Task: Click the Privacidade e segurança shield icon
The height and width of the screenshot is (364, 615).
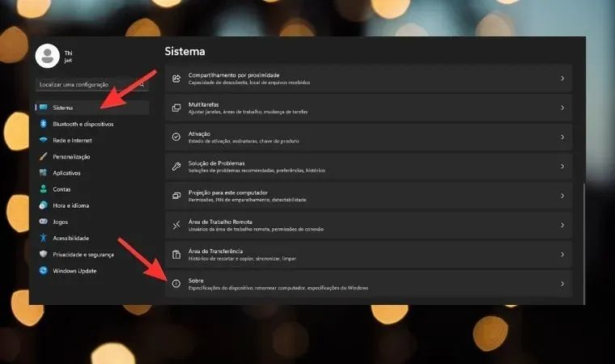Action: (x=43, y=254)
